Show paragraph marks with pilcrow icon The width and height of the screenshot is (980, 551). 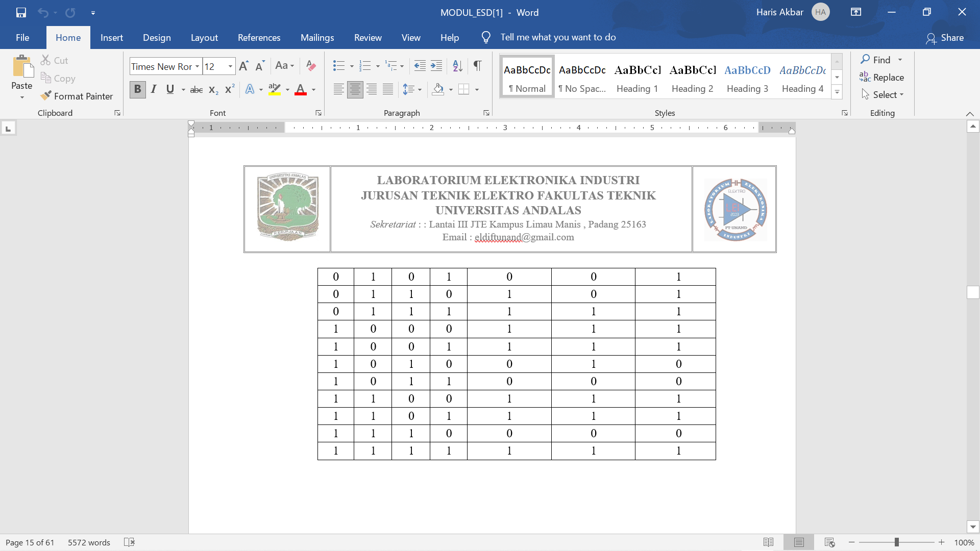(x=477, y=65)
